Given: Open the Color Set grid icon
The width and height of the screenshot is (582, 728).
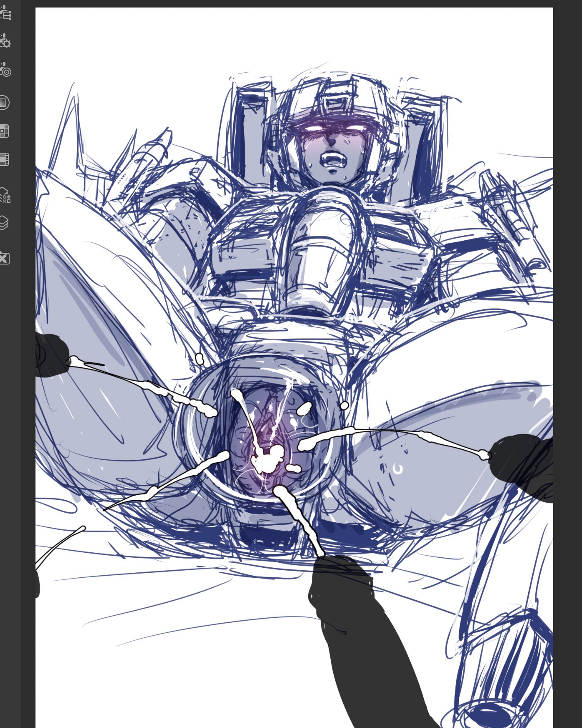Looking at the screenshot, I should click(x=4, y=131).
